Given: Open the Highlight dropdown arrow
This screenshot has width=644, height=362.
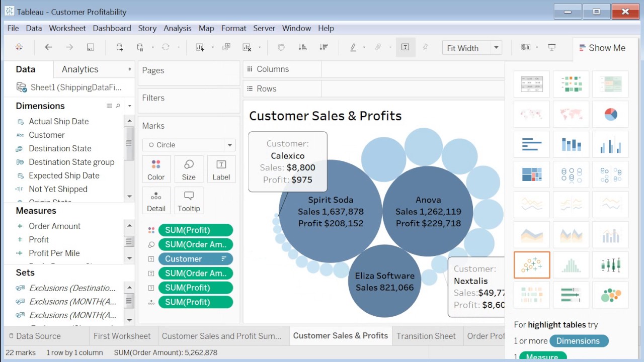Looking at the screenshot, I should click(364, 47).
